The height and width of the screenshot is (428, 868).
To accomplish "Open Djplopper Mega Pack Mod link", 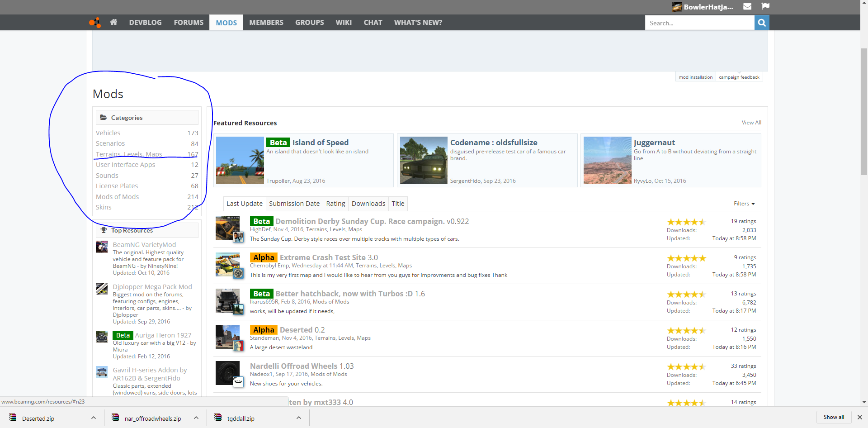I will coord(152,287).
